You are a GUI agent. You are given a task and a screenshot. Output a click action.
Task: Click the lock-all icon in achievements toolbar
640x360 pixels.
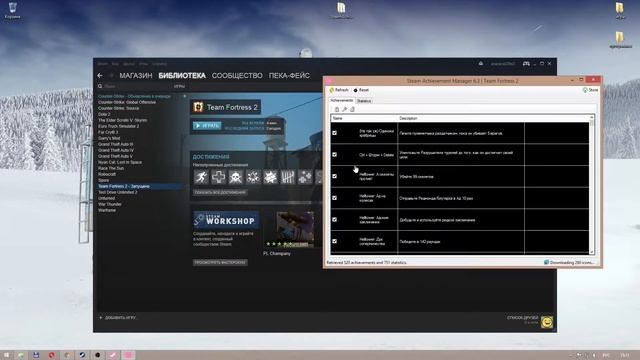pos(337,109)
